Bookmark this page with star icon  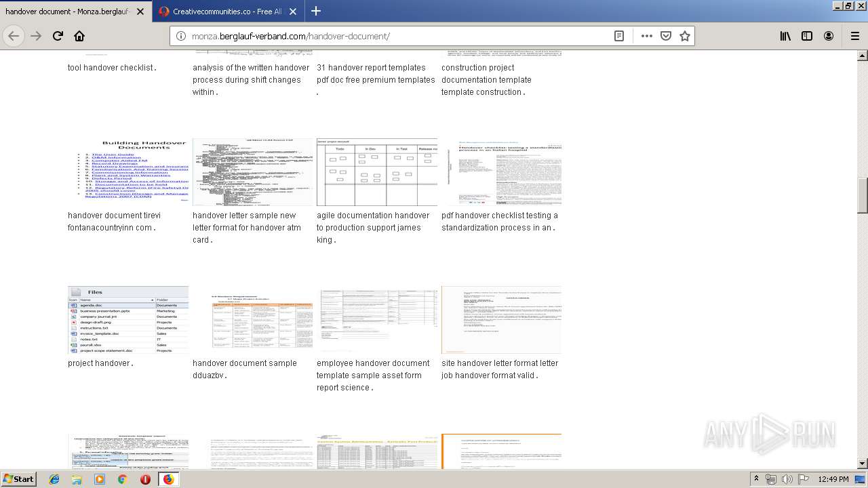pyautogui.click(x=685, y=36)
